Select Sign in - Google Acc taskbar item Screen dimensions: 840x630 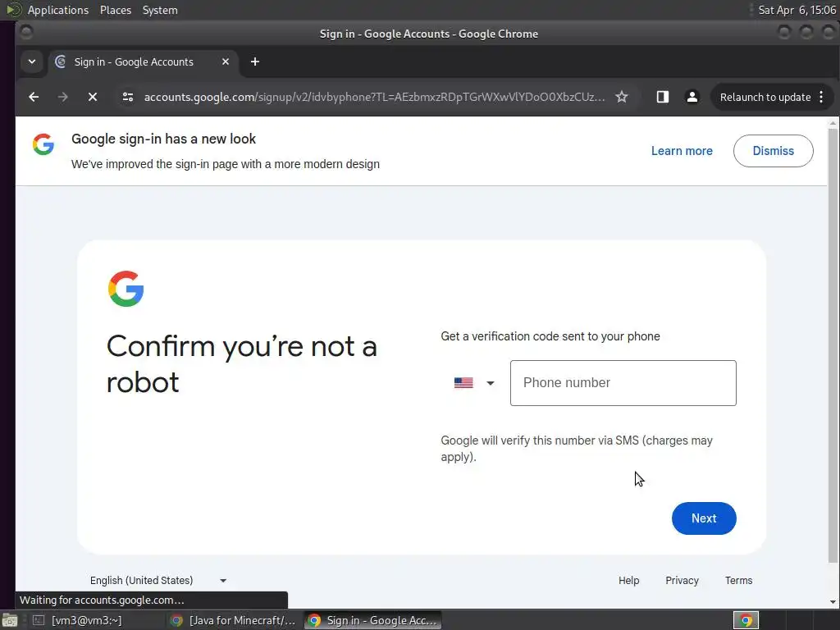tap(373, 620)
